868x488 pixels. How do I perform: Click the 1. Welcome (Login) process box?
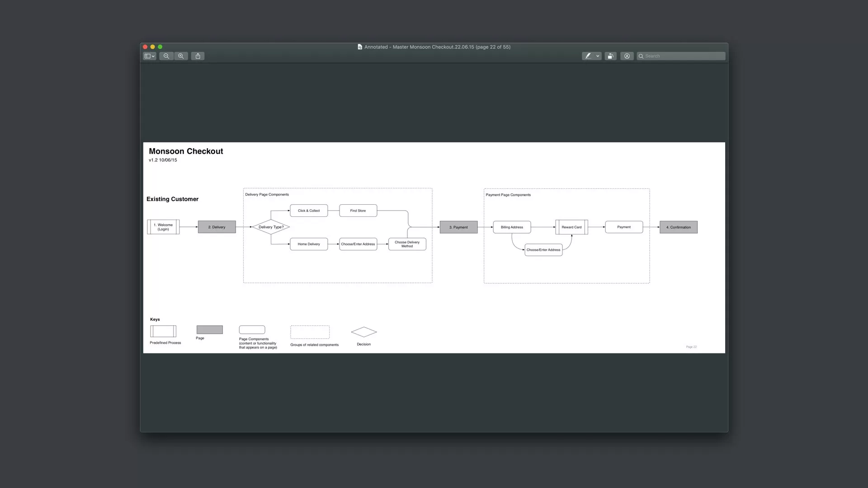pyautogui.click(x=163, y=227)
